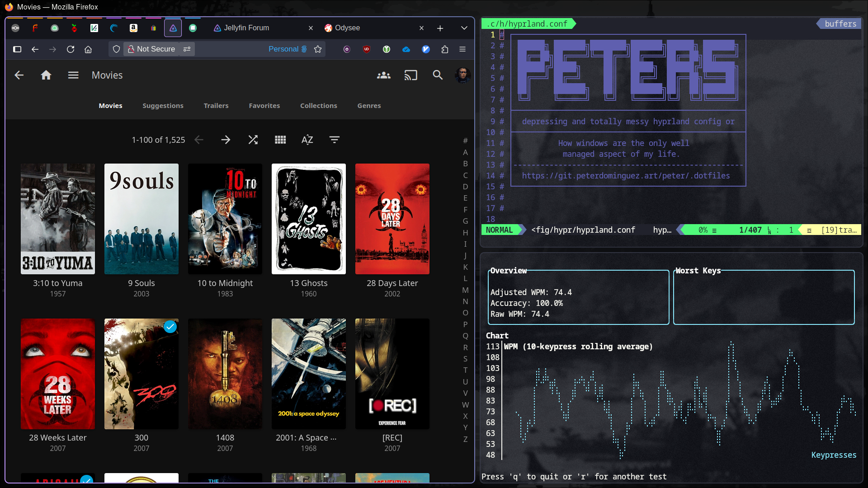Open the Jellyfin pinned tab
The width and height of the screenshot is (868, 488).
[173, 28]
